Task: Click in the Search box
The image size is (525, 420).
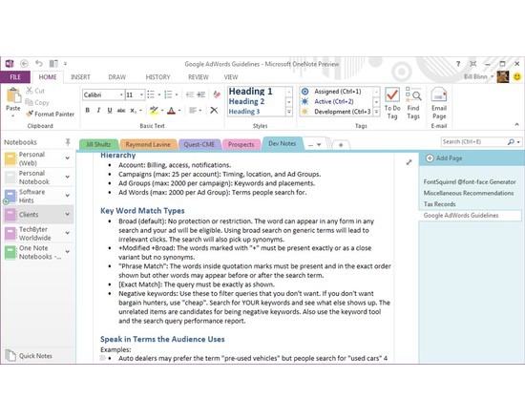Action: (474, 142)
